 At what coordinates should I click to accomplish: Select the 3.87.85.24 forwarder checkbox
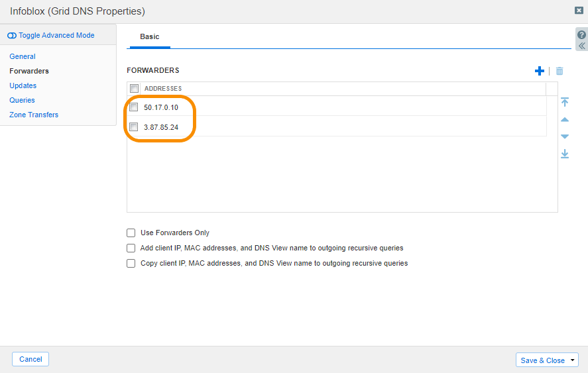(134, 127)
